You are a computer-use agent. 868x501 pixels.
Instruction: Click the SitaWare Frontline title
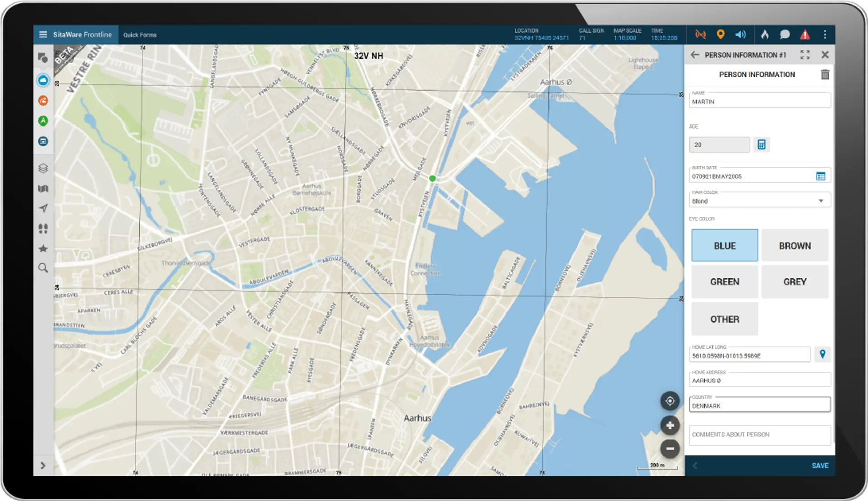[x=82, y=34]
